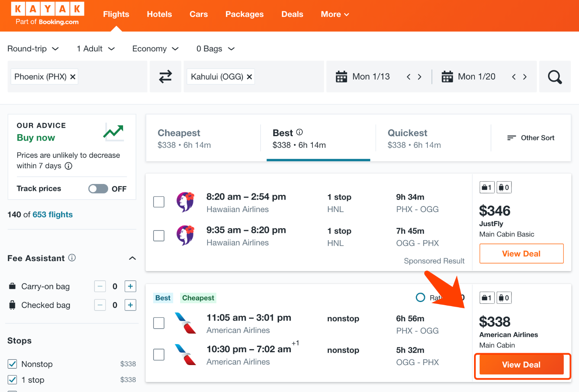The height and width of the screenshot is (392, 579).
Task: Click the departure calendar icon
Action: [341, 77]
